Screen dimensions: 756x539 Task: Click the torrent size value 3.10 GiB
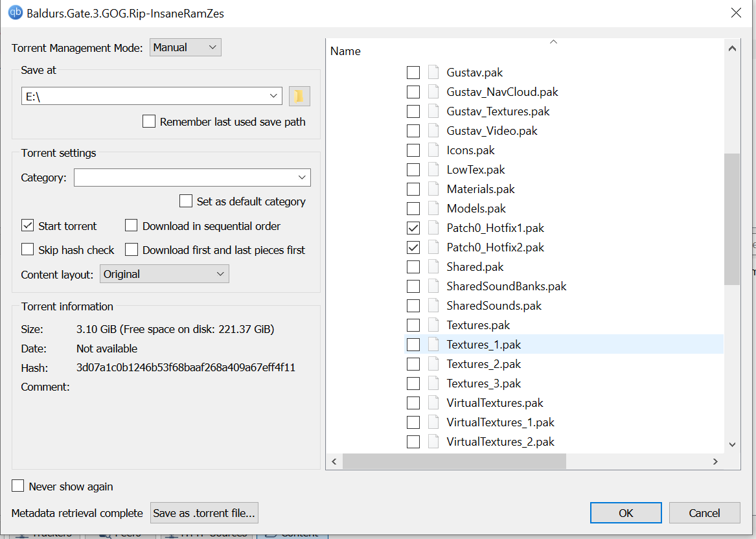click(97, 329)
